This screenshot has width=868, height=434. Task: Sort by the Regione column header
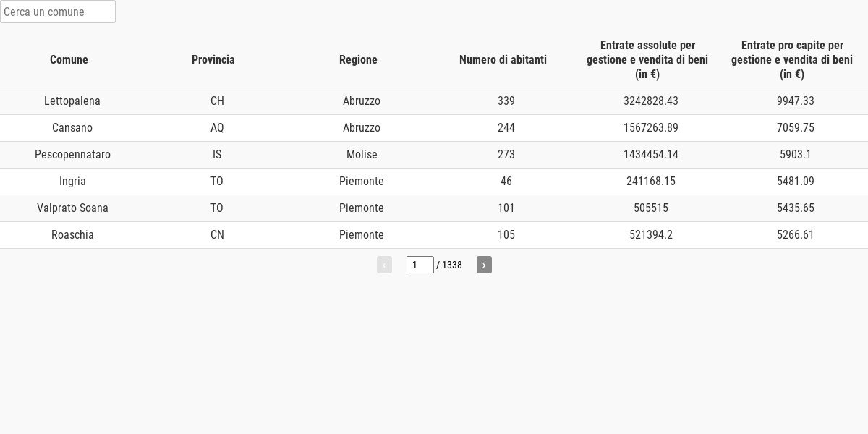[x=358, y=60]
